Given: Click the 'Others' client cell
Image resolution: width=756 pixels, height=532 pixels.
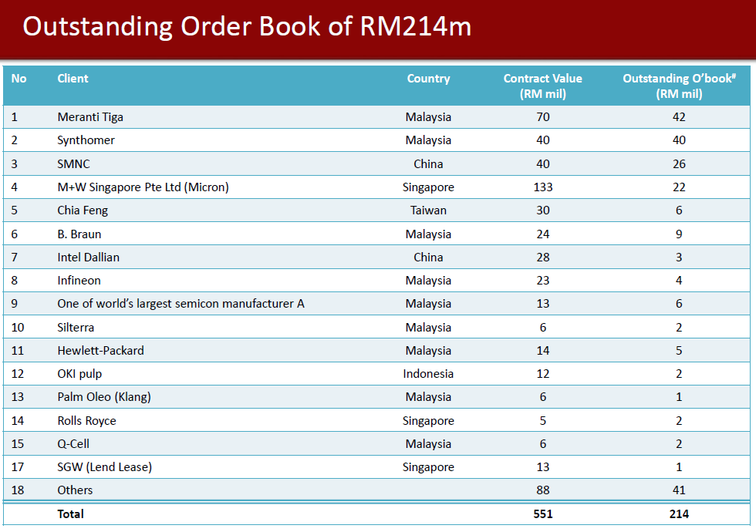Looking at the screenshot, I should 75,490.
